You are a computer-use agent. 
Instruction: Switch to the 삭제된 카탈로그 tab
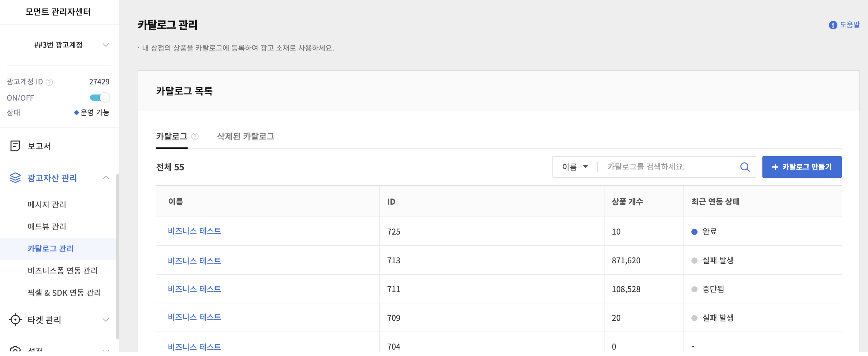(x=246, y=136)
